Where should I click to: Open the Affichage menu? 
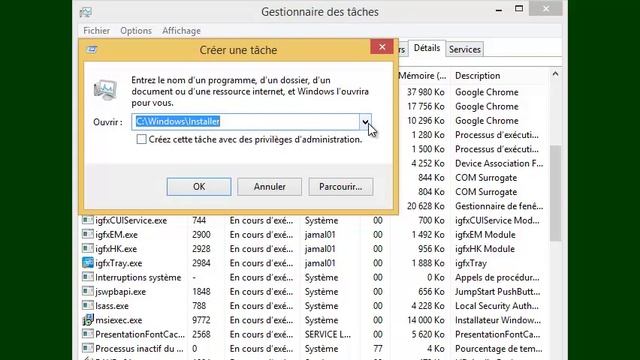coord(181,31)
